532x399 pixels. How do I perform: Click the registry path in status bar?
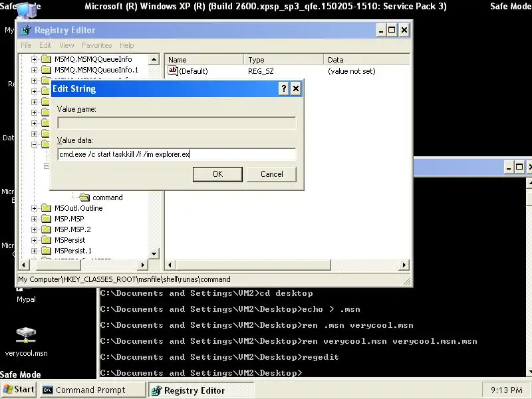124,279
